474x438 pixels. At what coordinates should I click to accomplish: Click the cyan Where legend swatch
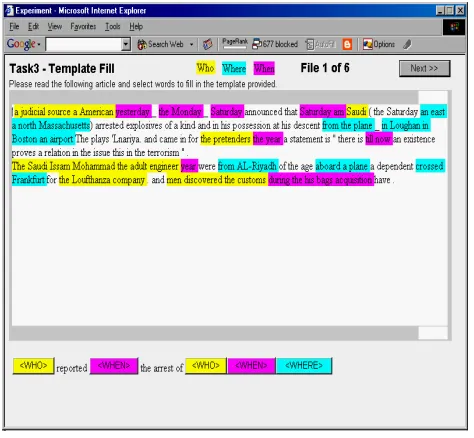[x=234, y=68]
